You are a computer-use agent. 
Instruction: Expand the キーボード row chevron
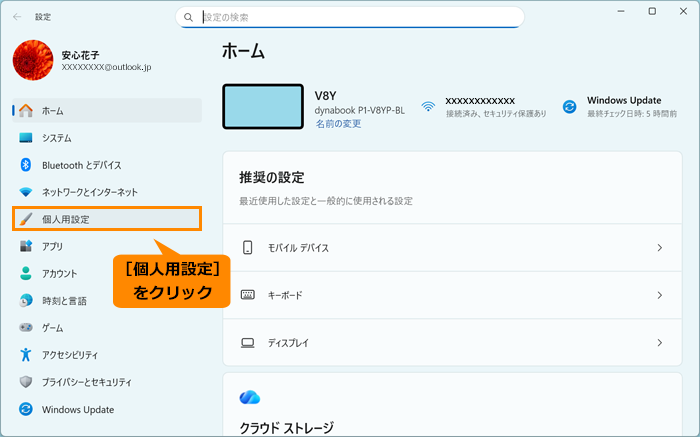coord(659,295)
